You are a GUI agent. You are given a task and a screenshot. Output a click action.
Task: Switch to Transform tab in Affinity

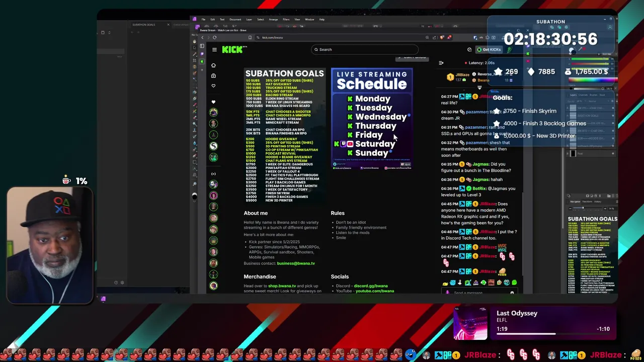587,202
